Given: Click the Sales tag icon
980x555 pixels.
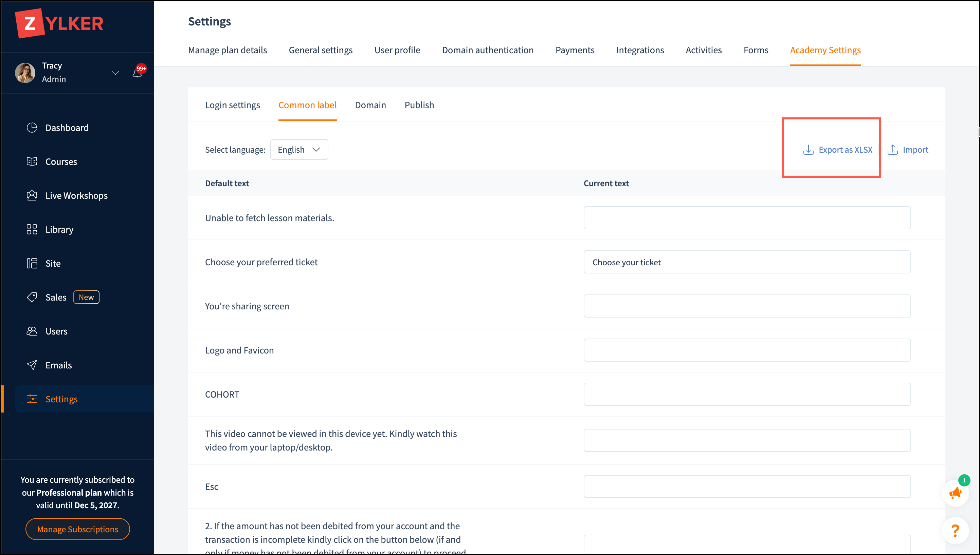Looking at the screenshot, I should 32,297.
